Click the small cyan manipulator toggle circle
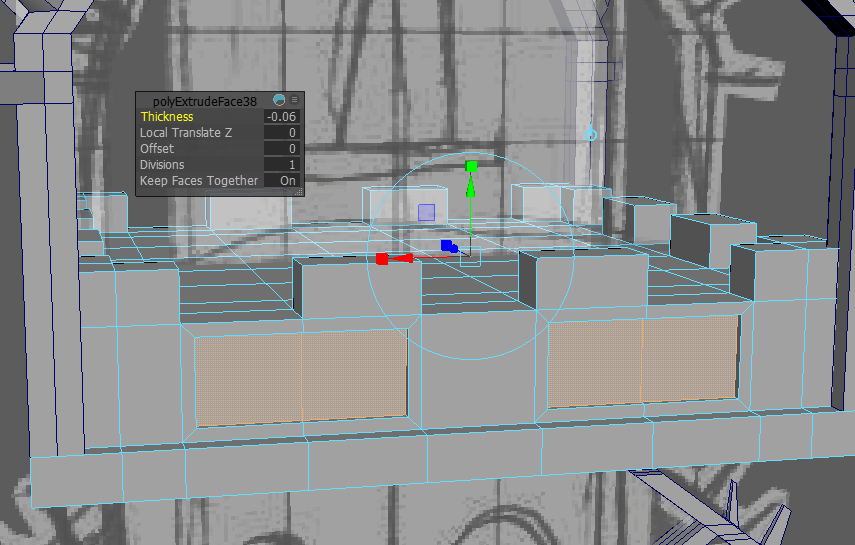The height and width of the screenshot is (545, 855). coord(591,134)
